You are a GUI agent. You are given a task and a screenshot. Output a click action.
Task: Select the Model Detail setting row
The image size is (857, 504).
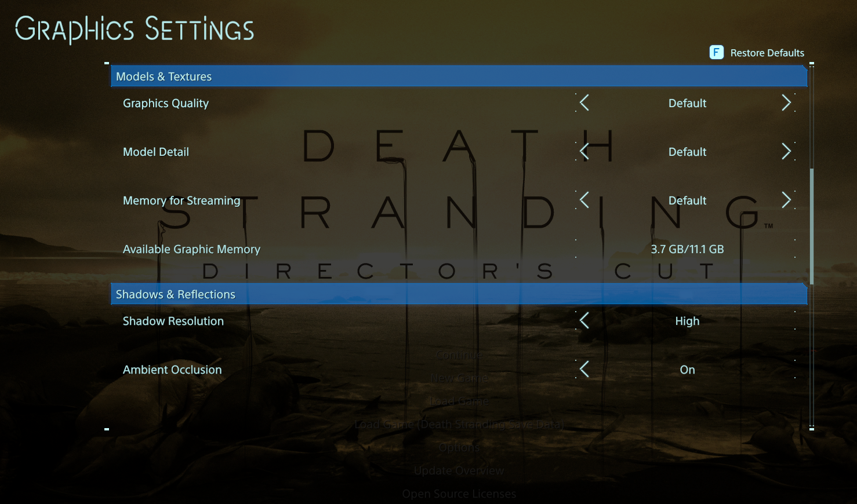(459, 152)
